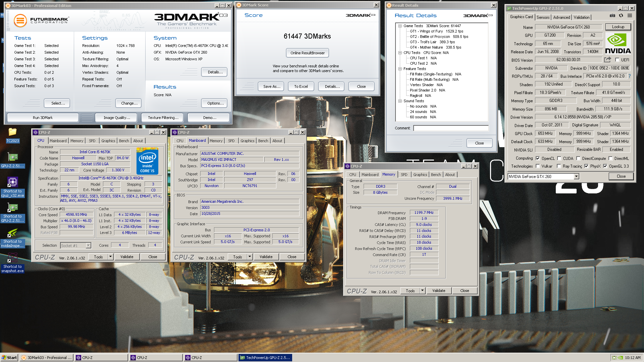
Task: Click the 3DMark03 title bar app icon
Action: click(x=9, y=6)
